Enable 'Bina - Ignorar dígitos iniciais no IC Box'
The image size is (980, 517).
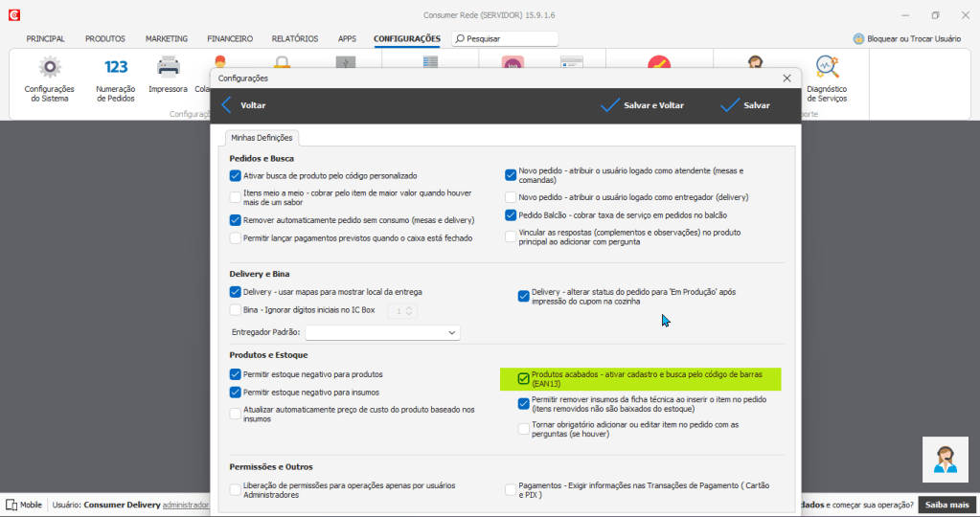pyautogui.click(x=236, y=310)
